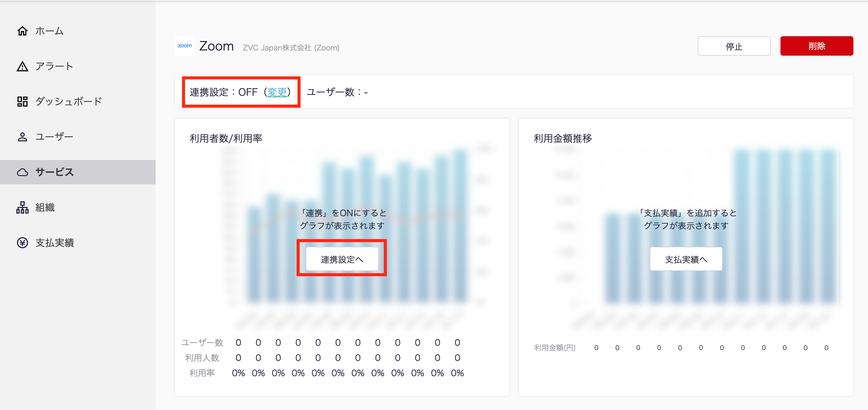Click the organization hierarchy icon
The height and width of the screenshot is (410, 868).
(x=22, y=207)
